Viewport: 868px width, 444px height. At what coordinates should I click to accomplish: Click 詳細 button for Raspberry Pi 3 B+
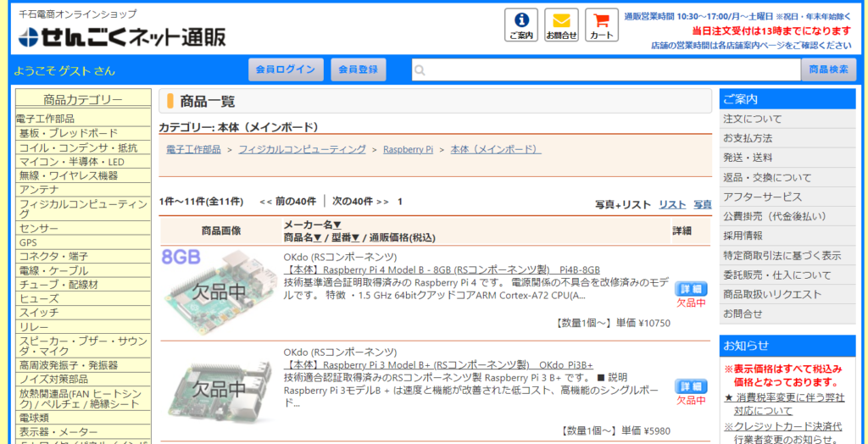click(x=691, y=386)
